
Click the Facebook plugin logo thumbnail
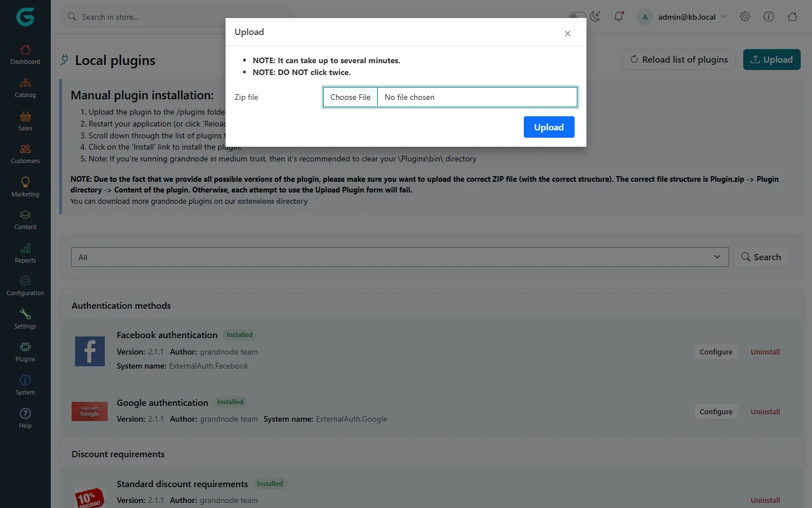[90, 351]
